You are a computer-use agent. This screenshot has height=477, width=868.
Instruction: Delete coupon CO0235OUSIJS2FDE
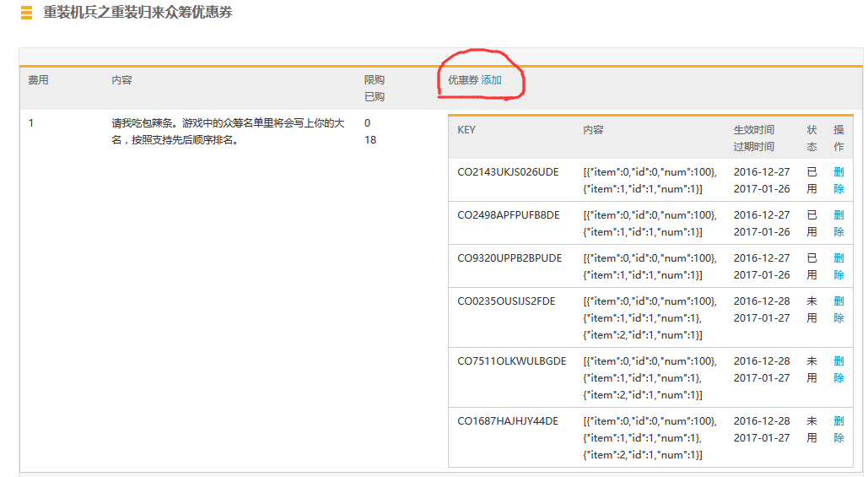coord(838,310)
